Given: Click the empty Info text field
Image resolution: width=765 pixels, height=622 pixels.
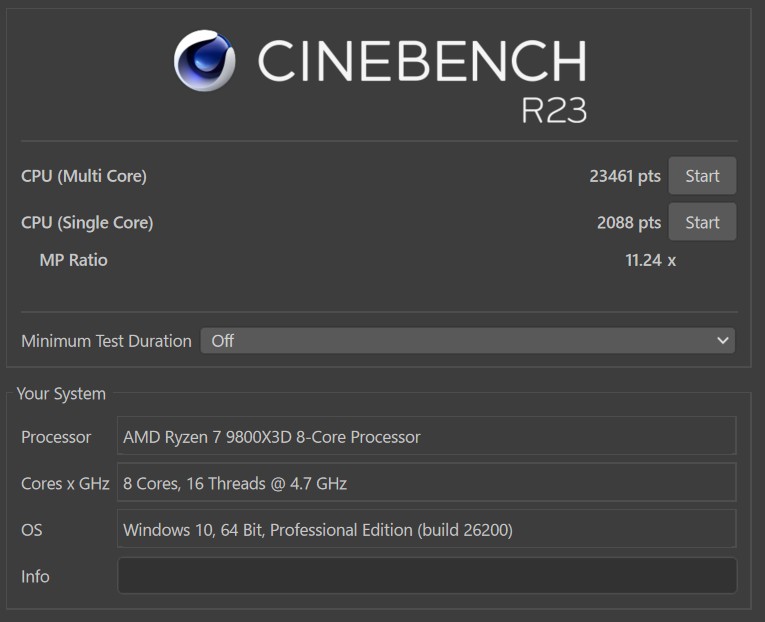Looking at the screenshot, I should coord(427,576).
